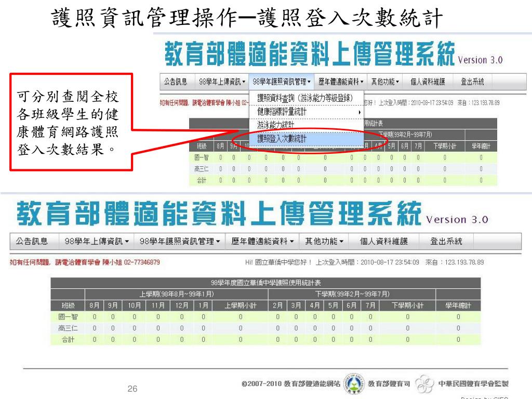Click the 3月 column header in lower table
This screenshot has width=532, height=399.
(x=296, y=305)
